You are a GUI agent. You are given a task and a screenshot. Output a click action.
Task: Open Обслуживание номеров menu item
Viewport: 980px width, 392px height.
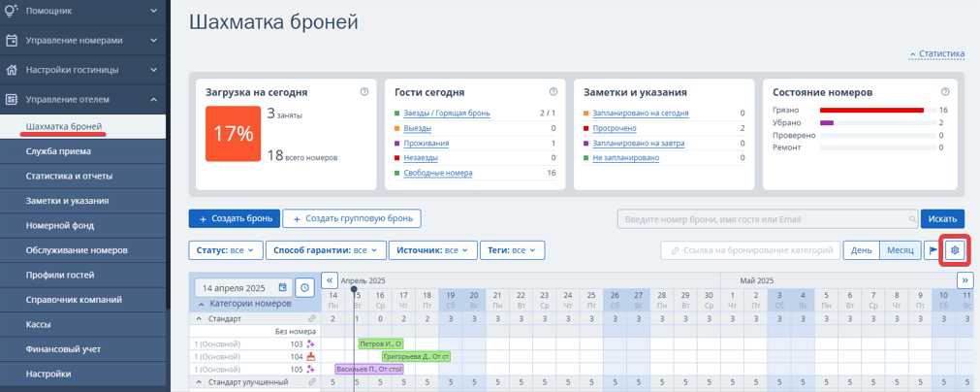point(82,250)
